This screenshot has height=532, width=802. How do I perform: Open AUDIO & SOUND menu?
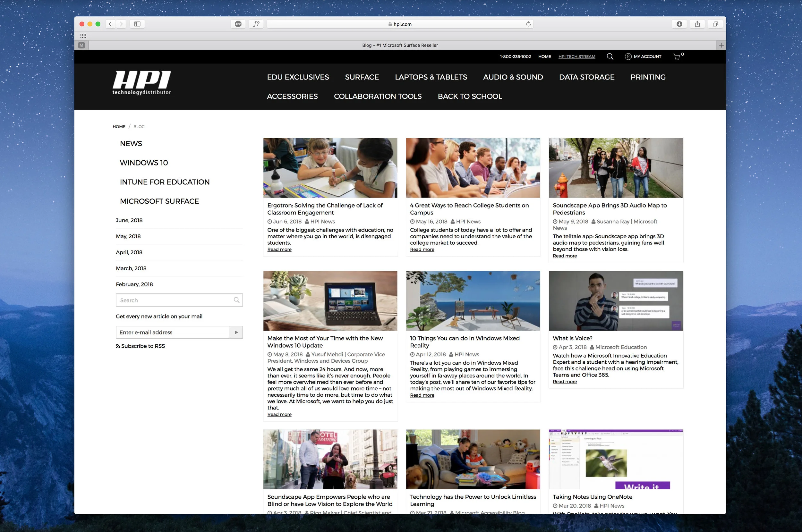point(513,77)
